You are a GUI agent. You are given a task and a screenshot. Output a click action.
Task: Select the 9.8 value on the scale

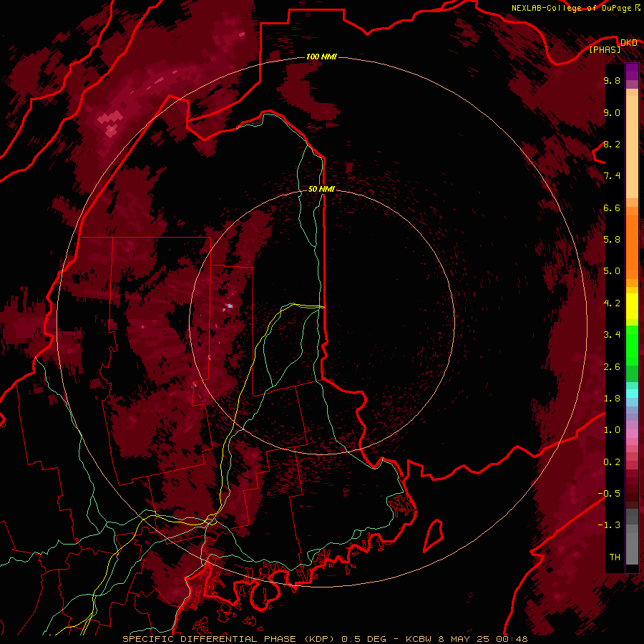[x=612, y=81]
